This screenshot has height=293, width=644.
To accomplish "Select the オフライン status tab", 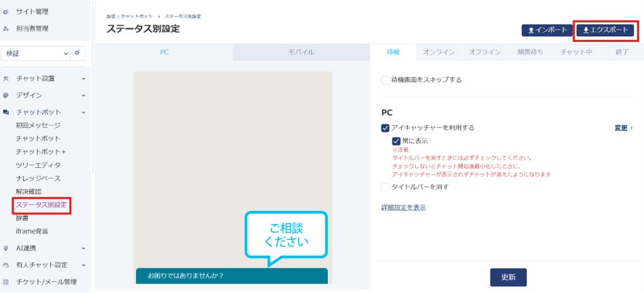I will (484, 52).
